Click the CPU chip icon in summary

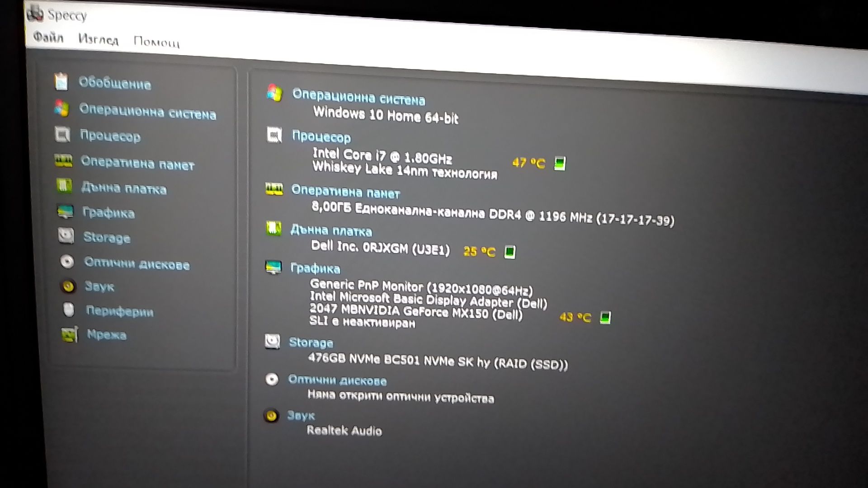coord(274,135)
